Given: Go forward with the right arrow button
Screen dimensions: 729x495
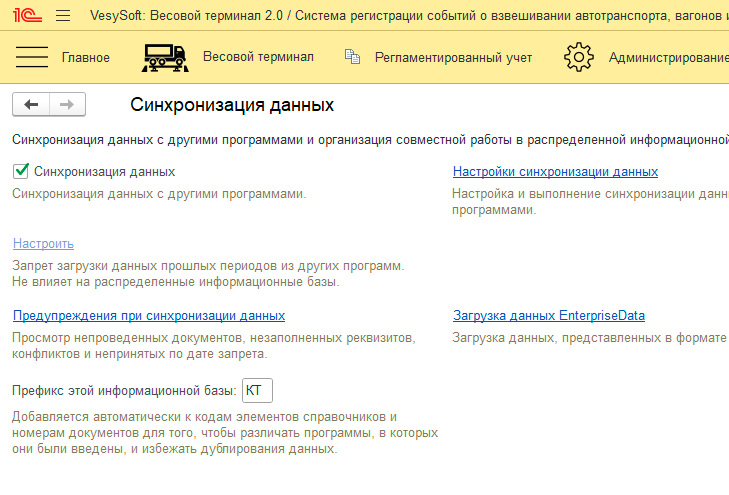Looking at the screenshot, I should [67, 105].
